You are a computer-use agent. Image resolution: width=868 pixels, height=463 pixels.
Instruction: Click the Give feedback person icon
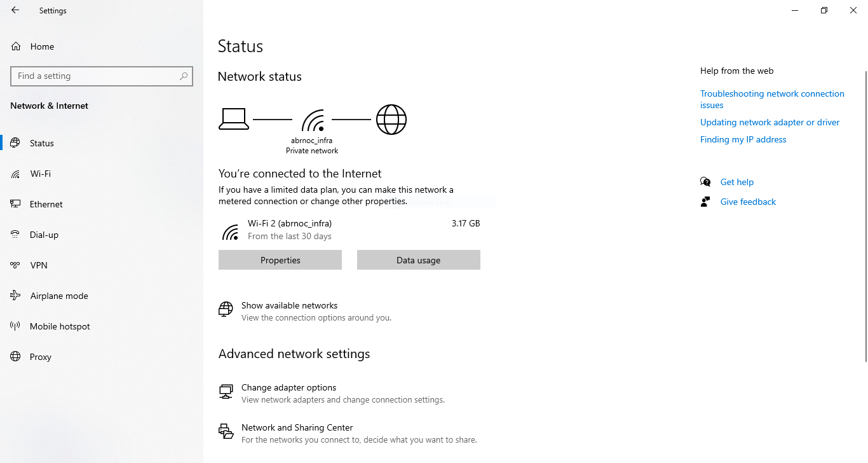(705, 202)
